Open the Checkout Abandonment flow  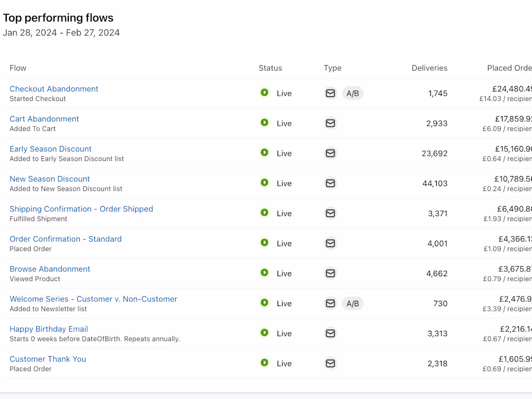[x=54, y=89]
